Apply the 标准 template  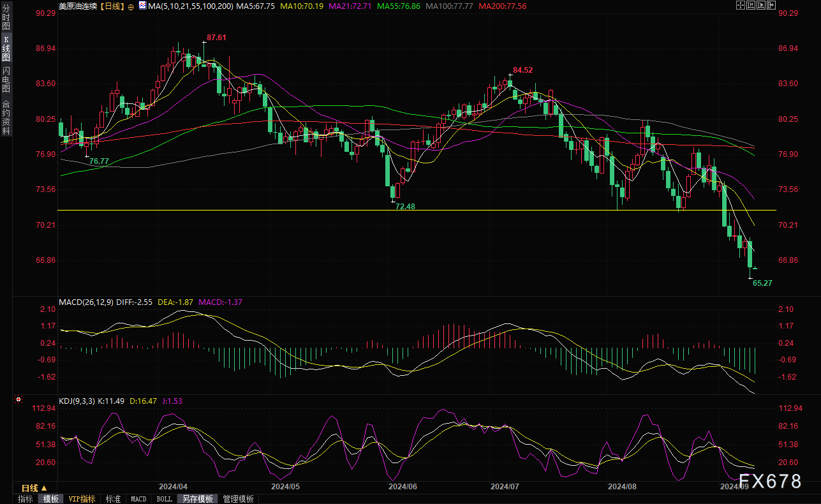113,499
